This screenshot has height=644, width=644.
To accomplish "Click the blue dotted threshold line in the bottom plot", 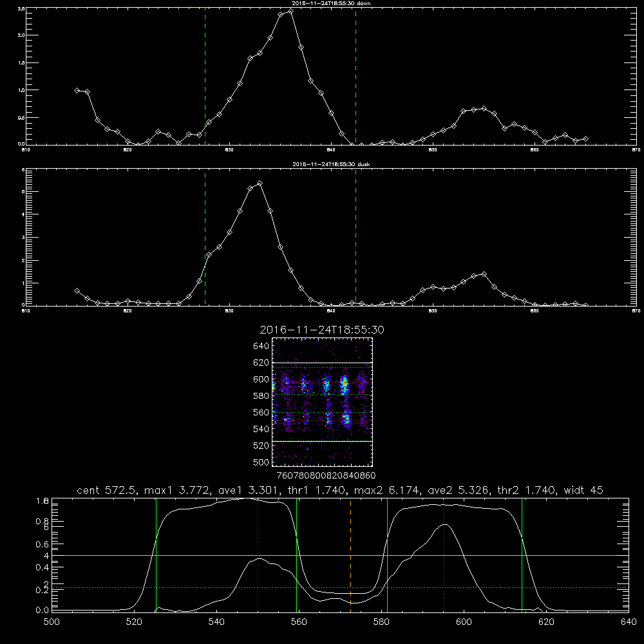I will (x=340, y=588).
